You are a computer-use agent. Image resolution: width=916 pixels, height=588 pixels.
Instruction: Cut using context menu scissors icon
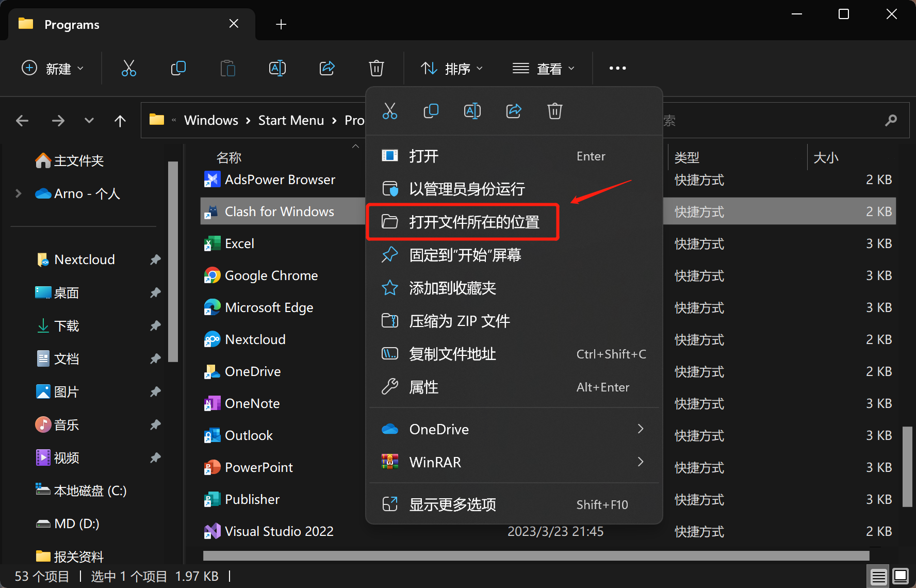pyautogui.click(x=390, y=111)
